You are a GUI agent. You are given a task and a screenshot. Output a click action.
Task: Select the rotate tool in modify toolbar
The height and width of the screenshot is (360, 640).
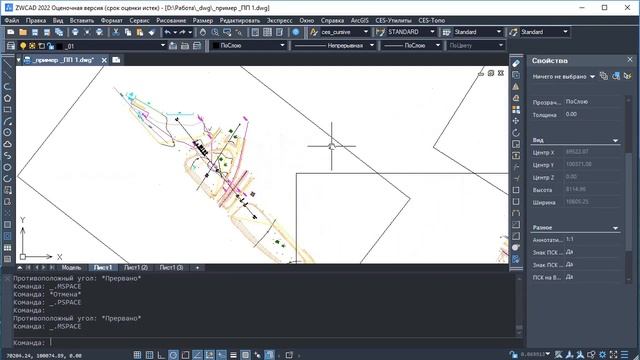tap(516, 133)
